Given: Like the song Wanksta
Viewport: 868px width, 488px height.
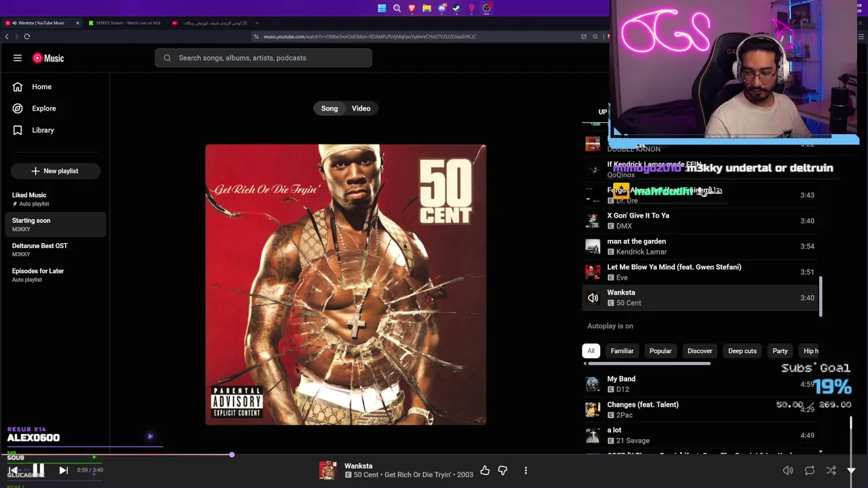Looking at the screenshot, I should 485,470.
